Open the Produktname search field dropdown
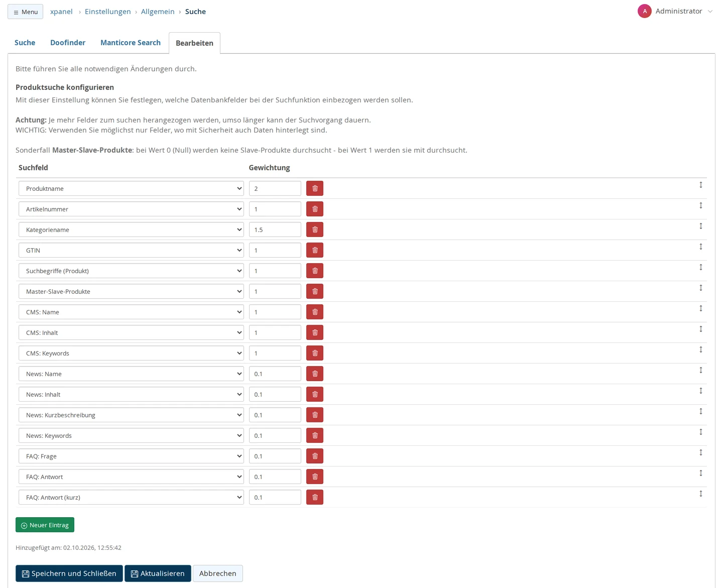Viewport: 719px width, 588px height. pyautogui.click(x=131, y=188)
